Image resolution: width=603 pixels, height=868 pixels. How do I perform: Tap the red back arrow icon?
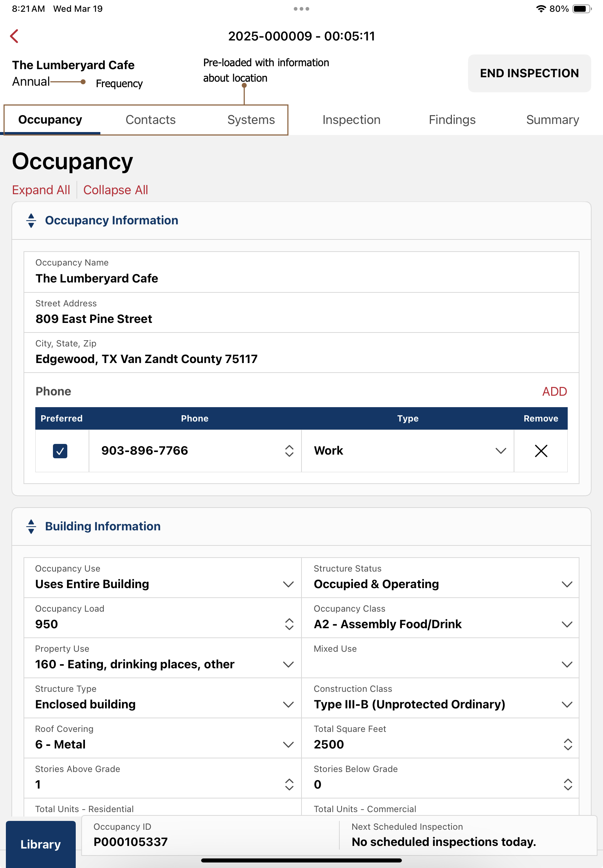(x=14, y=36)
